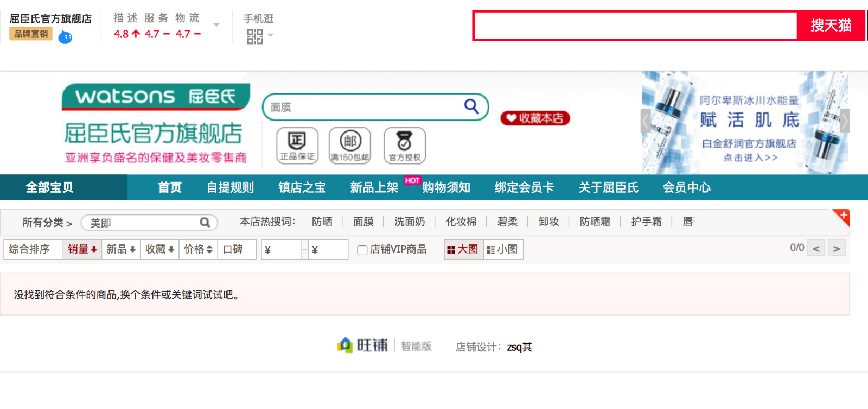Click the 品牌直销 badge

coord(31,34)
